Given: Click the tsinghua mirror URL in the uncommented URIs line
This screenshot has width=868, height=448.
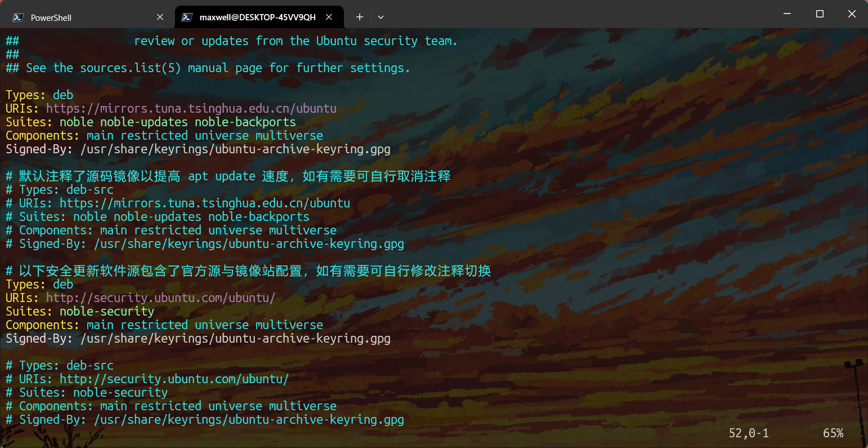Looking at the screenshot, I should click(191, 108).
